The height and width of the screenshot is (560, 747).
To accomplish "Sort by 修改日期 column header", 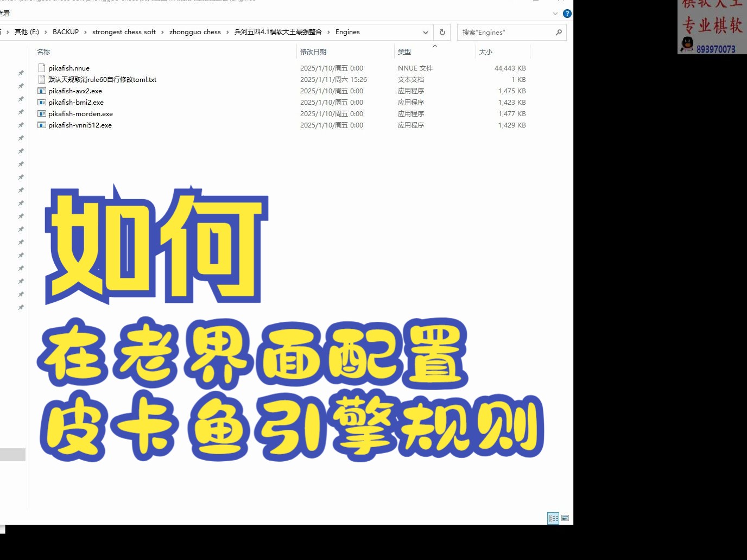I will [313, 52].
